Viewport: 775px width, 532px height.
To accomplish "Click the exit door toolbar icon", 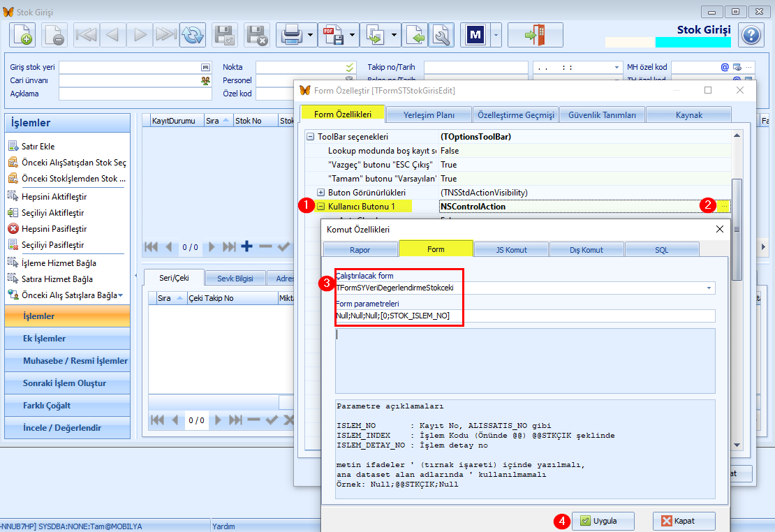I will coord(536,35).
